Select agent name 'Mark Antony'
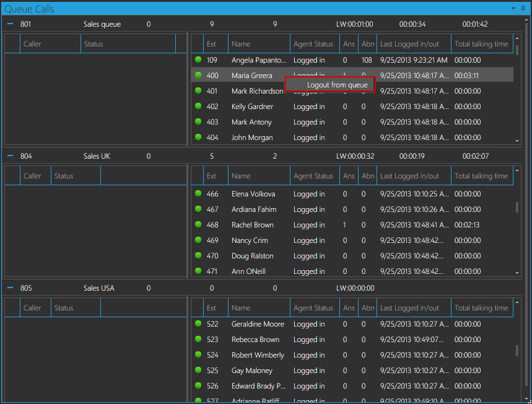Image resolution: width=532 pixels, height=404 pixels. click(x=251, y=122)
